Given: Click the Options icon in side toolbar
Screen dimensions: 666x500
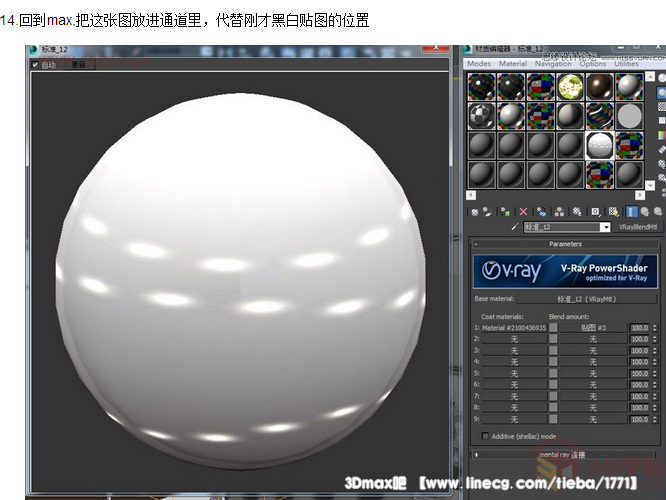Looking at the screenshot, I should click(x=662, y=164).
